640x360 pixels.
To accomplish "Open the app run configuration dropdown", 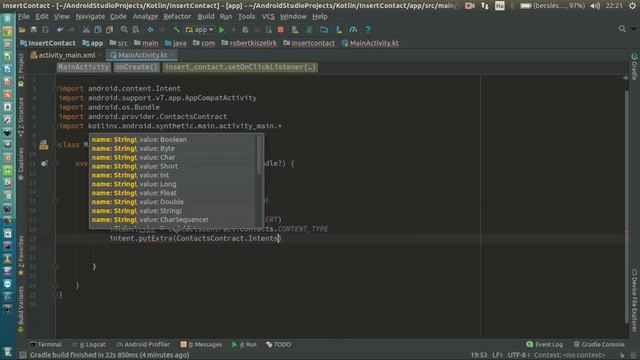I will [200, 30].
